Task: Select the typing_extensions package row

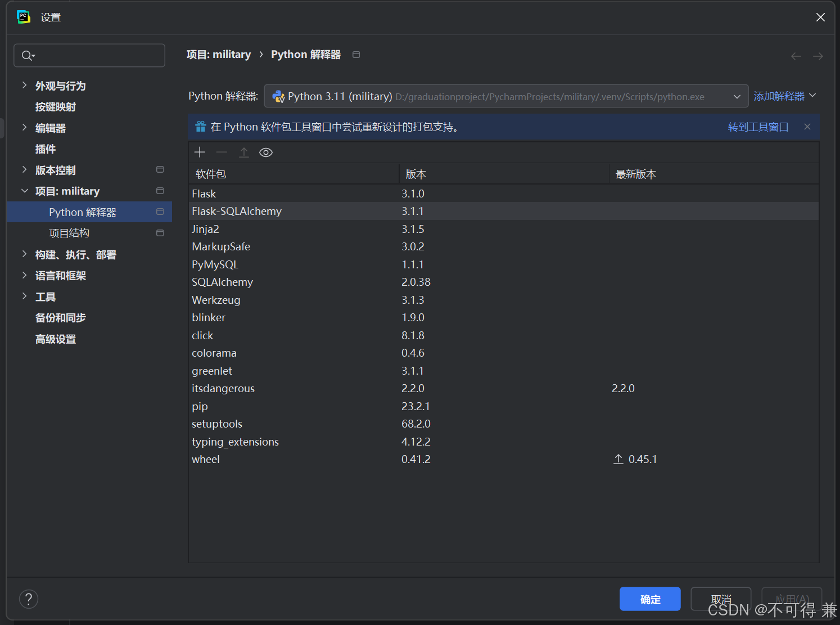Action: (x=504, y=442)
